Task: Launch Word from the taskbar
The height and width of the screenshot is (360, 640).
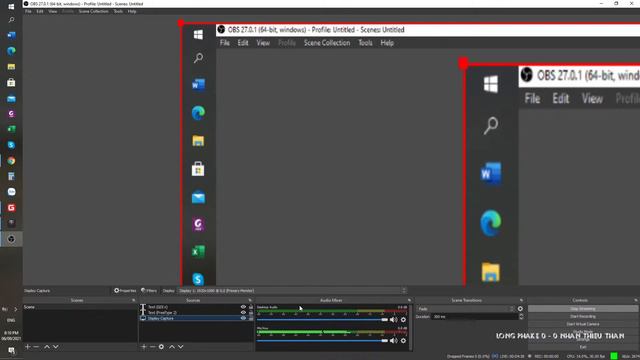Action: [11, 35]
